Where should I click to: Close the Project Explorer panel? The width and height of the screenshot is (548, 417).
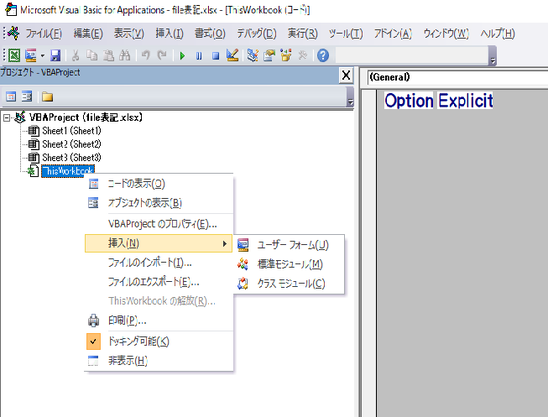(x=346, y=75)
